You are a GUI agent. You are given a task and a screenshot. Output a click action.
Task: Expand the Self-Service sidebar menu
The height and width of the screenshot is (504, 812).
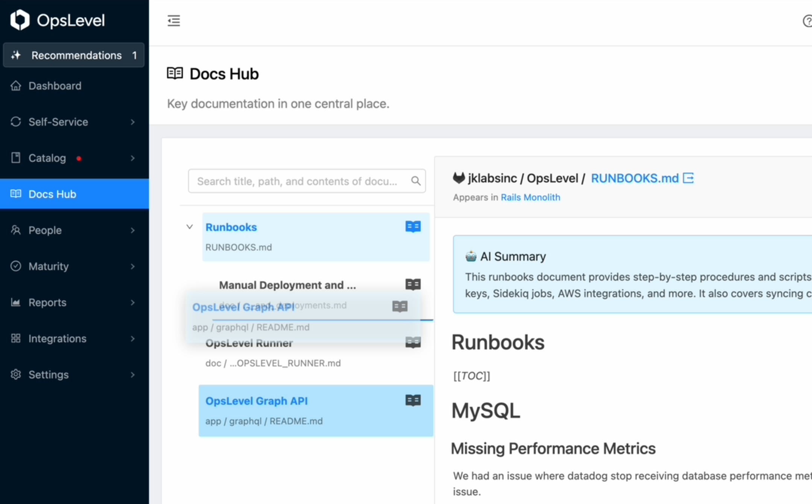click(132, 122)
